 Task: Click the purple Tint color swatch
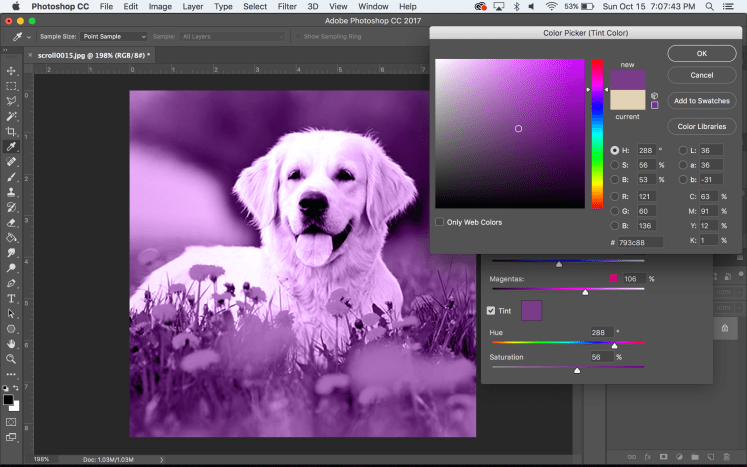coord(531,311)
